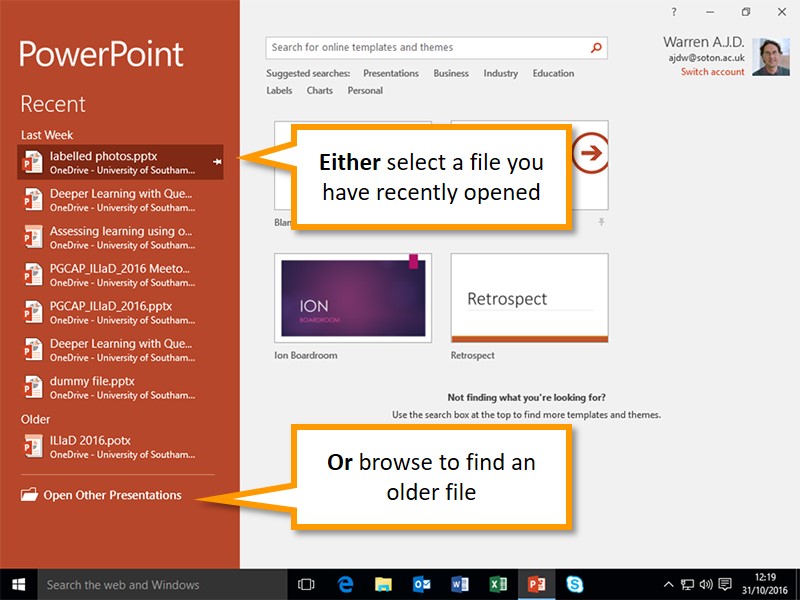Click the tour arrow circle thumbnail

point(590,153)
